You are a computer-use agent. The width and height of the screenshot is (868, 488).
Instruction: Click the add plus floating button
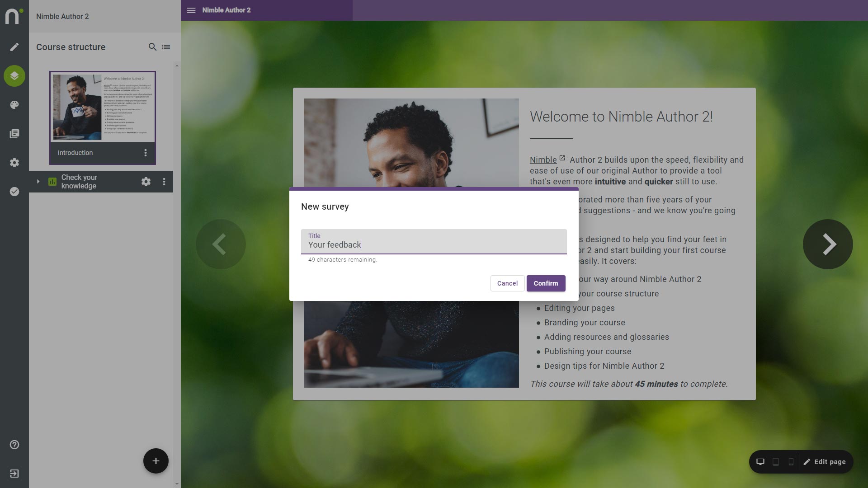point(156,461)
